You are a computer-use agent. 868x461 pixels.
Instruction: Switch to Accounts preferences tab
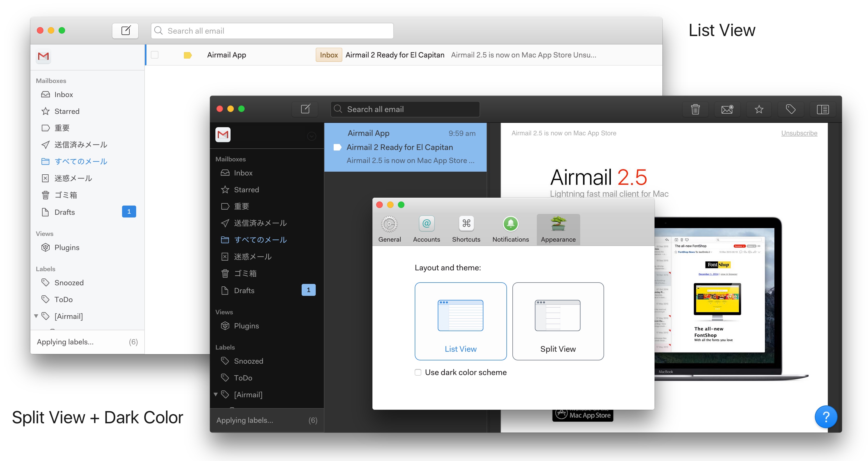click(426, 229)
